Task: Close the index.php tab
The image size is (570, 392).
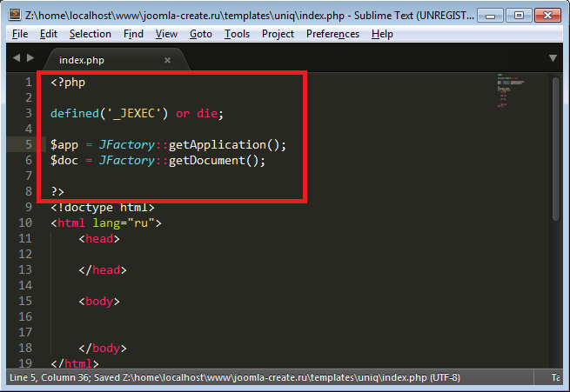Action: pos(168,60)
